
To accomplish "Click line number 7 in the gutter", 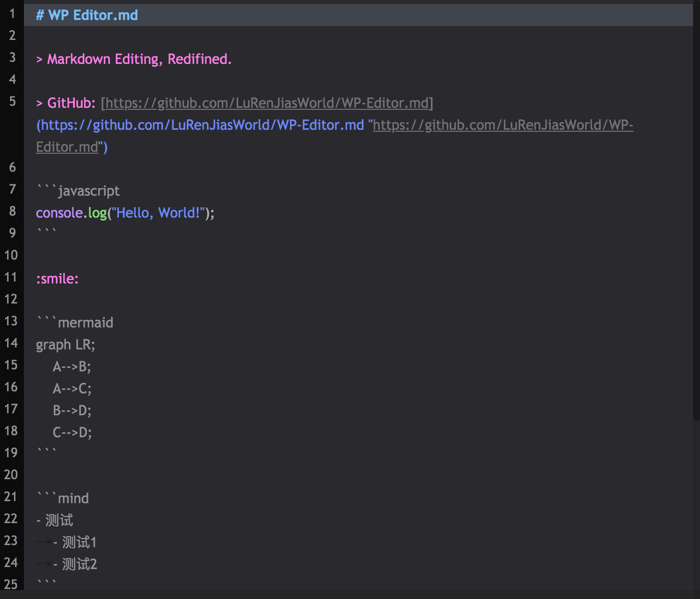I will (x=12, y=189).
